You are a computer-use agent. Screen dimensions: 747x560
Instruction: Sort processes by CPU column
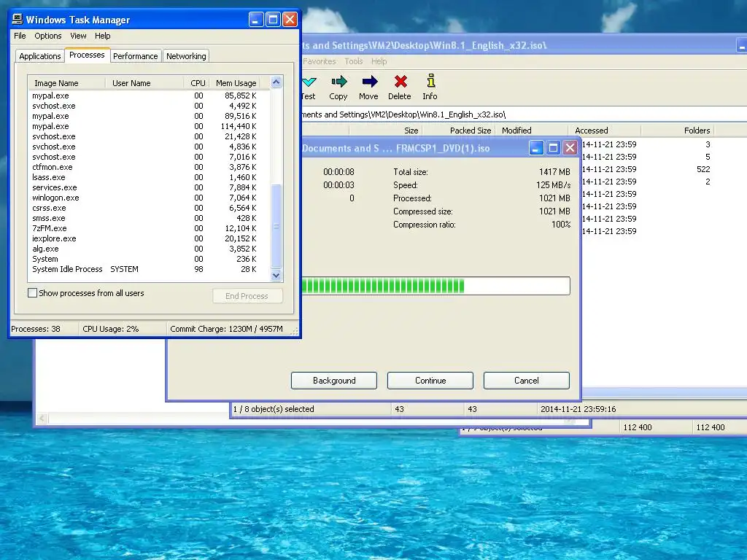(197, 83)
